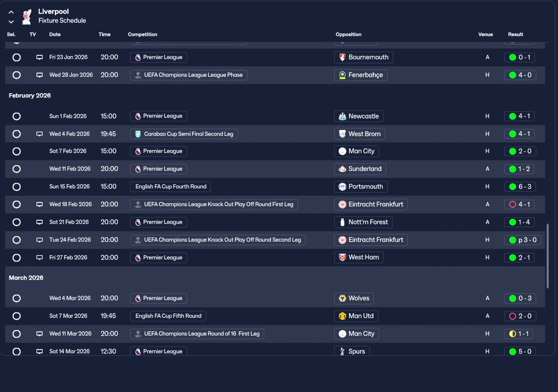Open Knock Out Play Off Round First Leg
558x392 pixels.
214,204
